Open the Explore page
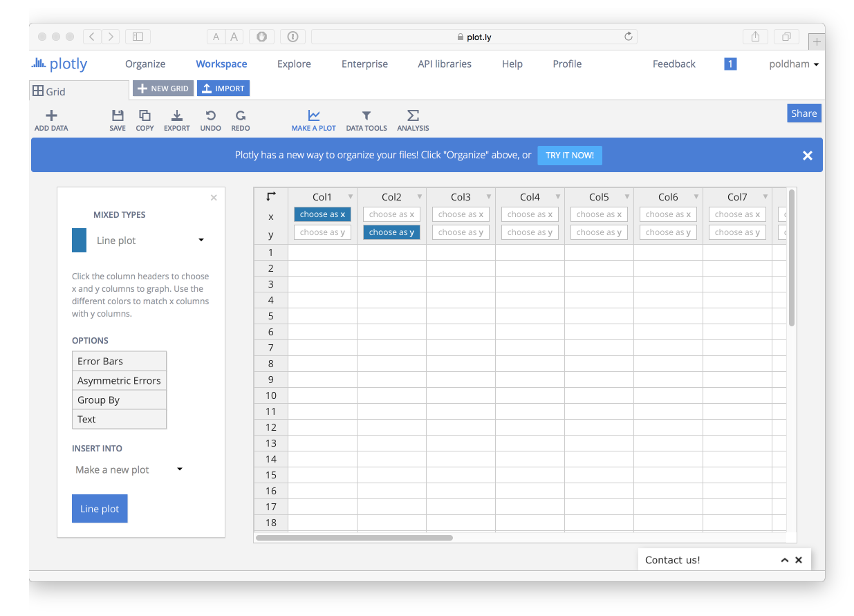Screen dimensions: 854x616 (x=294, y=64)
